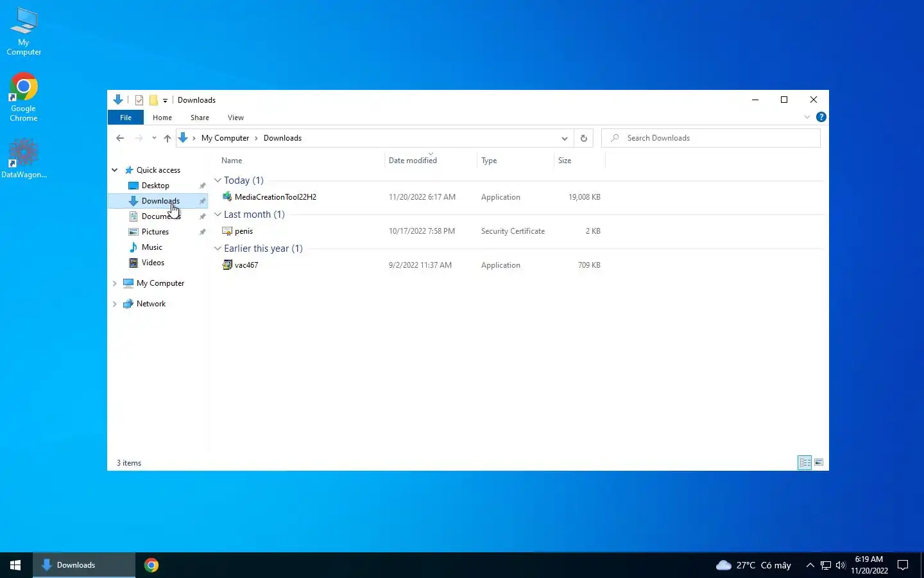Go back with the back arrow
924x578 pixels.
click(120, 138)
